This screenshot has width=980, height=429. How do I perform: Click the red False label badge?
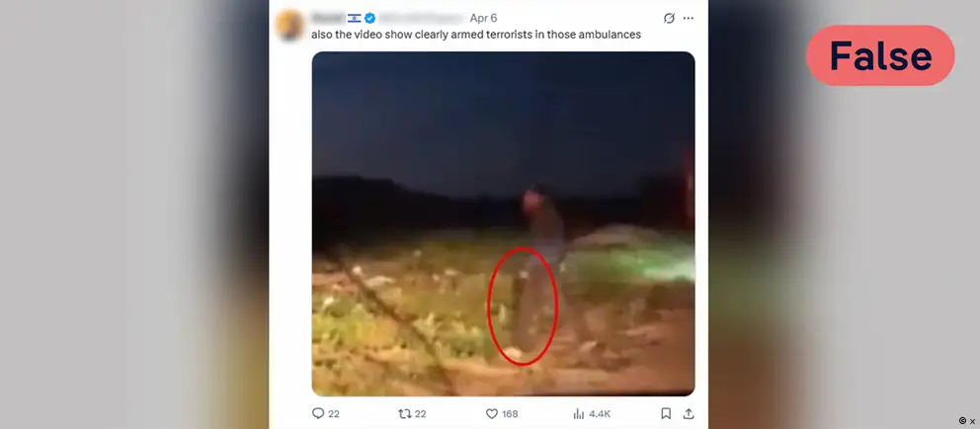click(880, 55)
